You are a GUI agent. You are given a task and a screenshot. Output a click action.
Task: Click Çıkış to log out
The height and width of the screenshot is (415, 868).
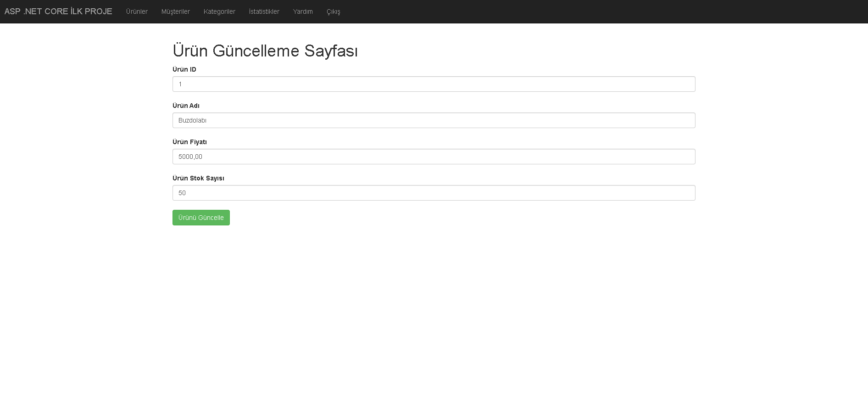pos(333,11)
